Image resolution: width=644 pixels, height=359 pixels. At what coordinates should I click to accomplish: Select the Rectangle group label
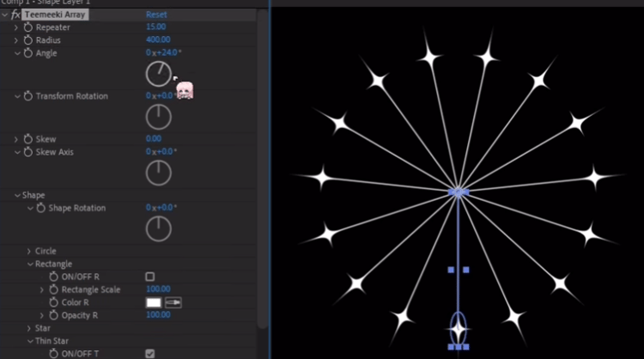click(53, 264)
